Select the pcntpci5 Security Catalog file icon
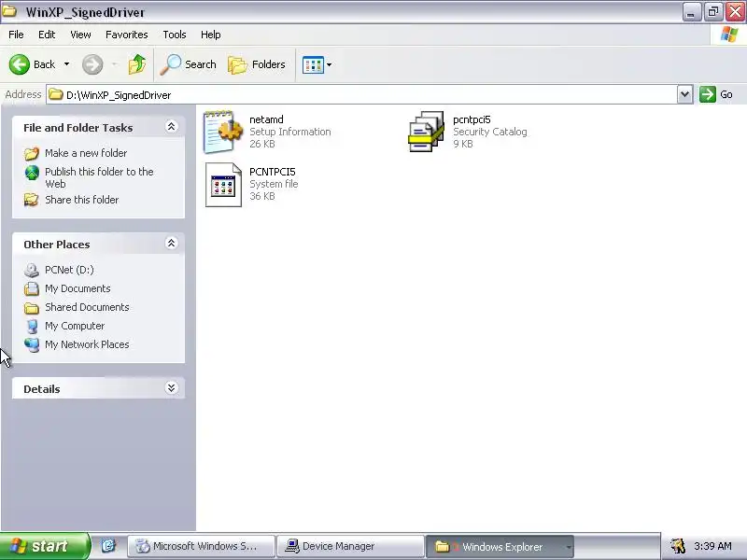 [426, 132]
